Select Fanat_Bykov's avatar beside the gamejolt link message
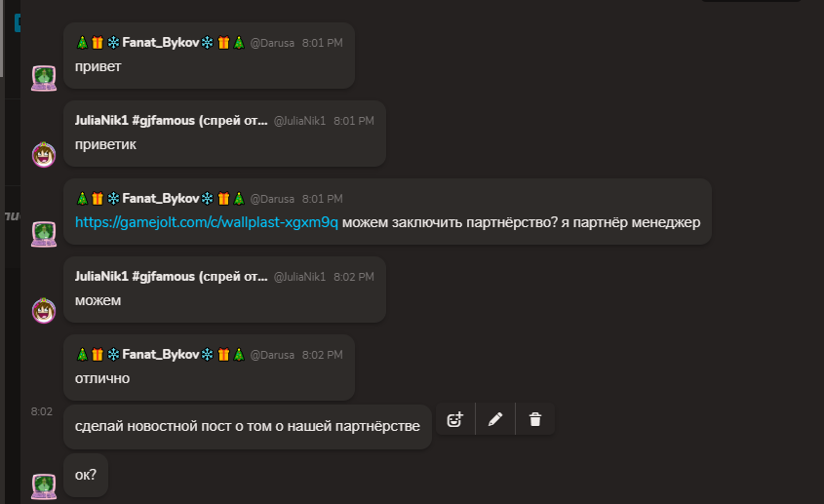Screen dimensions: 824x504 coord(44,233)
